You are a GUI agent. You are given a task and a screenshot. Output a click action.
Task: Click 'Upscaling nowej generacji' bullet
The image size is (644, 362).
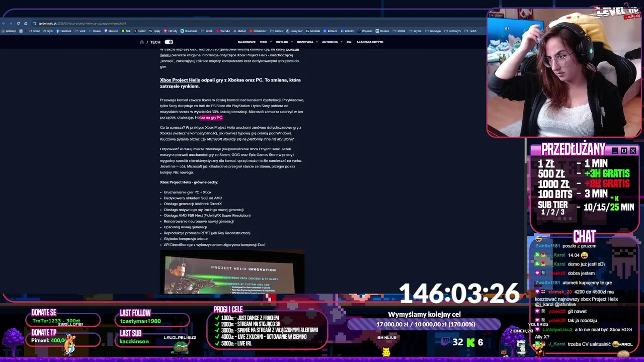[185, 227]
